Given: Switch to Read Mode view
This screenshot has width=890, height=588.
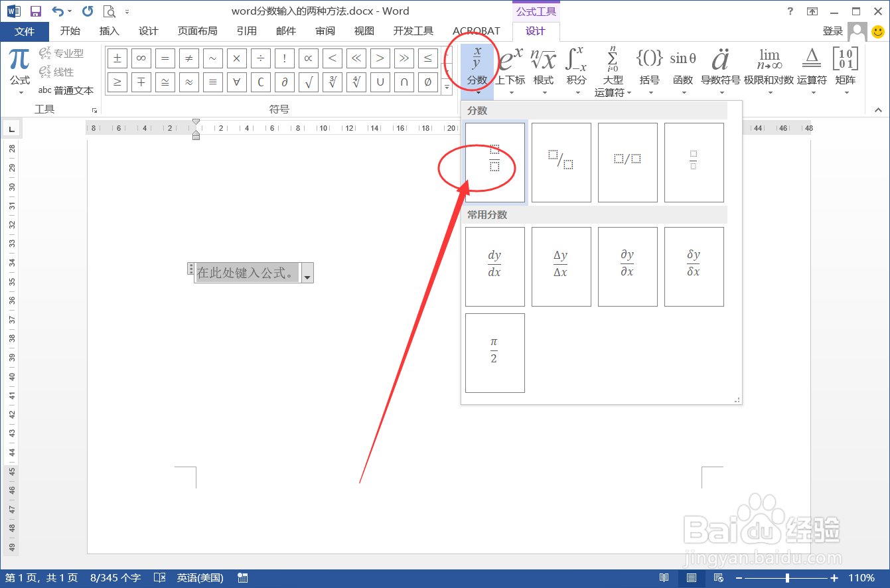Looking at the screenshot, I should tap(664, 578).
